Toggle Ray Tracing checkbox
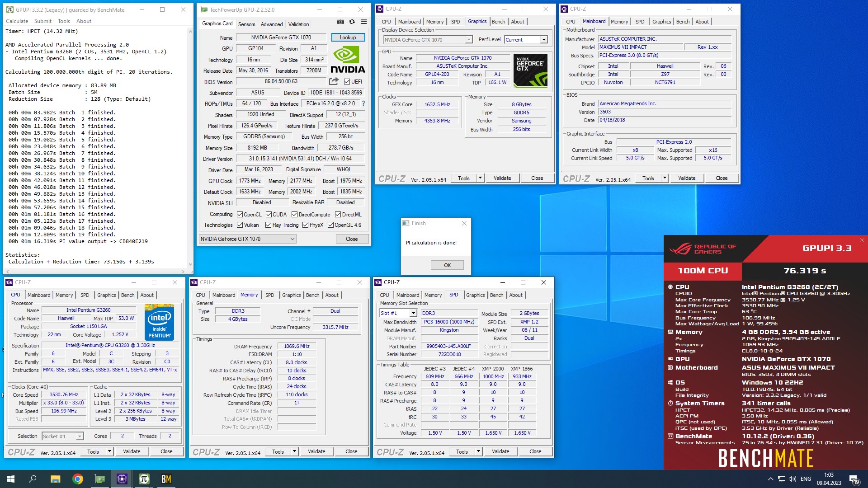Viewport: 868px width, 488px height. pos(269,225)
